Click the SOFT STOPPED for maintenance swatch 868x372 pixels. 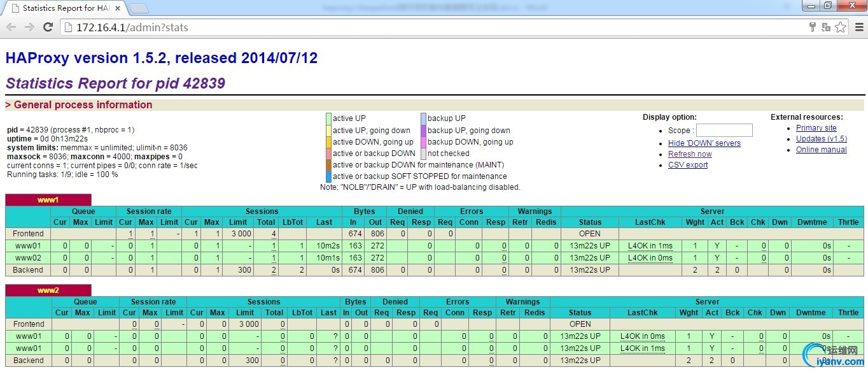tap(328, 176)
